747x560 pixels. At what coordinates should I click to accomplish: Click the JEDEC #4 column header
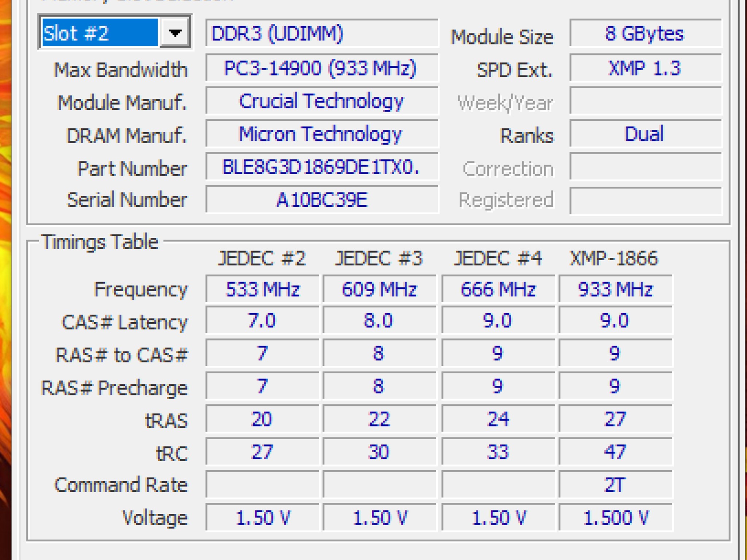[x=498, y=258]
